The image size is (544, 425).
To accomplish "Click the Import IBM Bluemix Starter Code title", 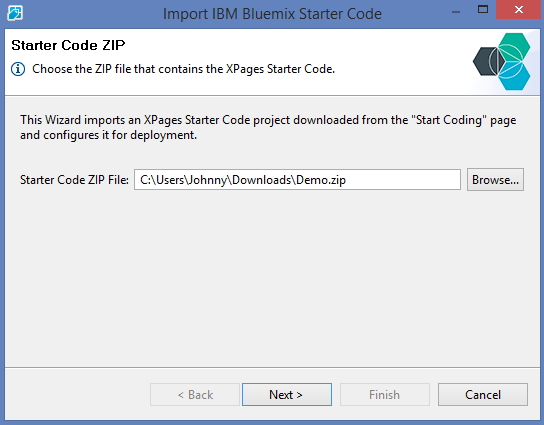I will click(272, 14).
